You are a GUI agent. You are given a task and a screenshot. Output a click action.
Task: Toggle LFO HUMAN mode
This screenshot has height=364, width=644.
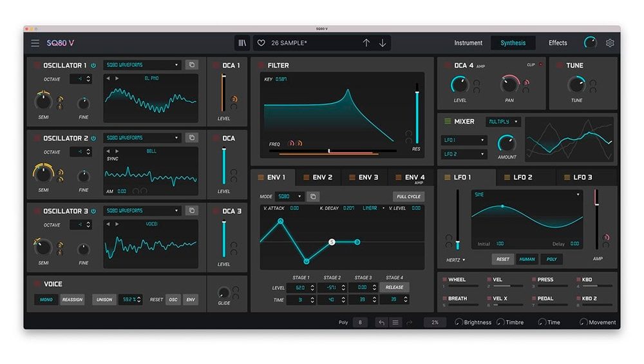(x=527, y=259)
